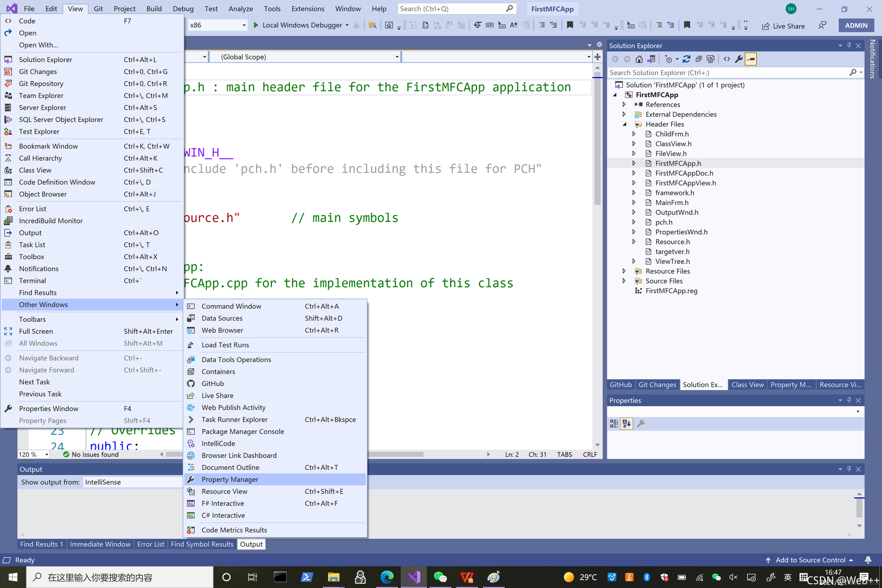882x588 pixels.
Task: Click Show All Files icon in Solution Explorer
Action: coord(710,59)
